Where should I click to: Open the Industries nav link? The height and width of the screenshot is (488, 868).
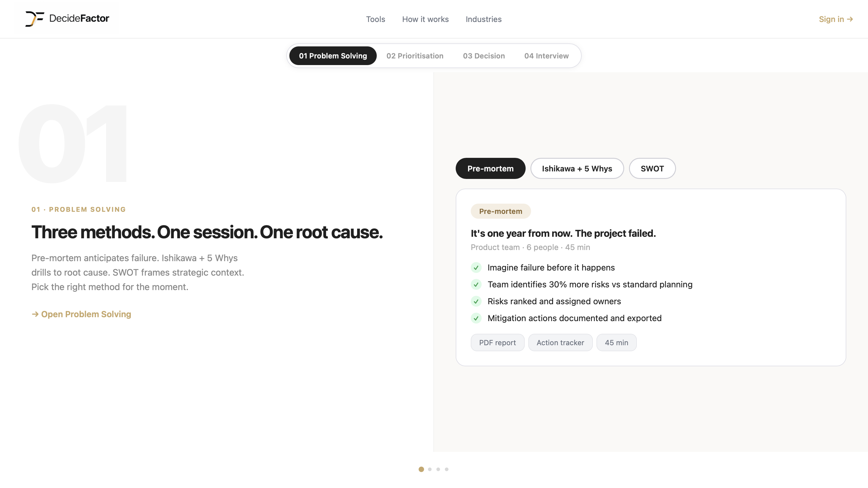483,19
